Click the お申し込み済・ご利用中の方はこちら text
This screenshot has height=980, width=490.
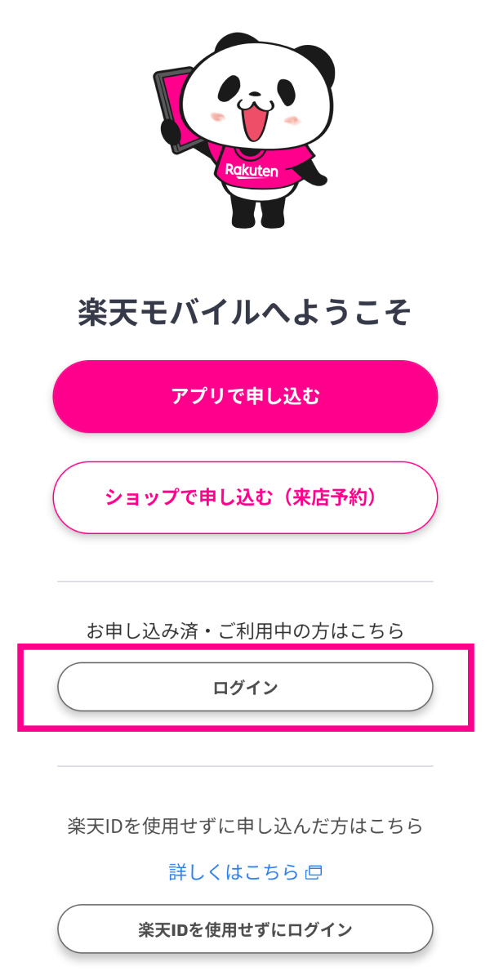[x=245, y=630]
